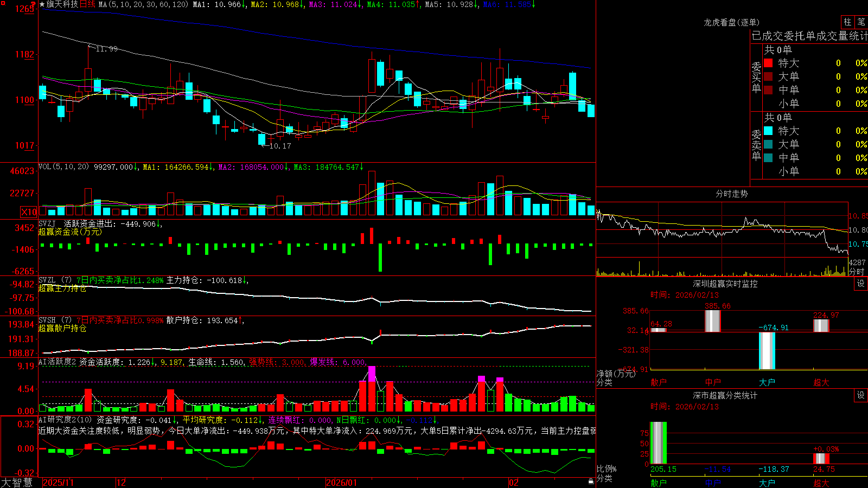Click the 24.75 超大 bar in 分类统计
This screenshot has height=488, width=868.
click(821, 458)
